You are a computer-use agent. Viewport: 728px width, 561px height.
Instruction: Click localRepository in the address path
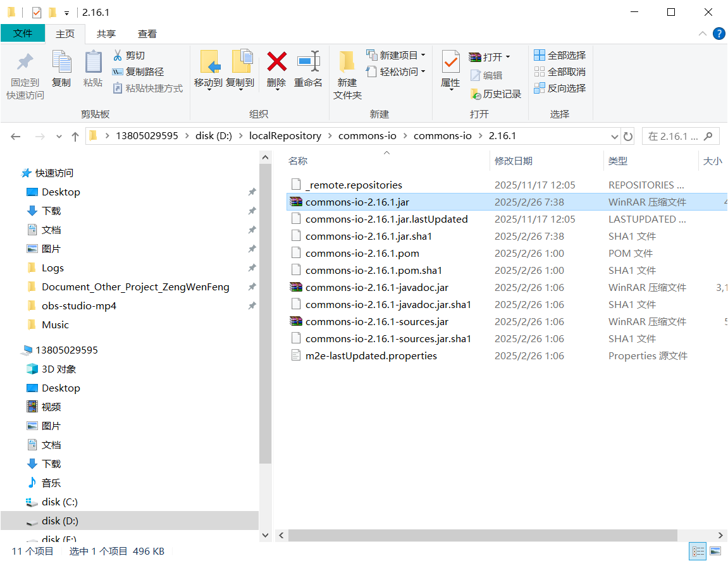click(x=285, y=136)
